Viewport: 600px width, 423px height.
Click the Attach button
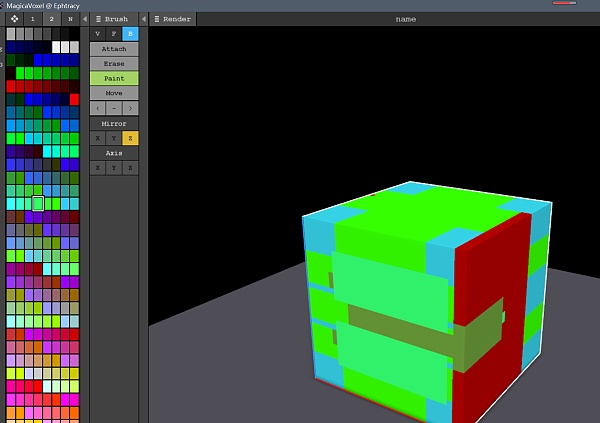pyautogui.click(x=114, y=48)
